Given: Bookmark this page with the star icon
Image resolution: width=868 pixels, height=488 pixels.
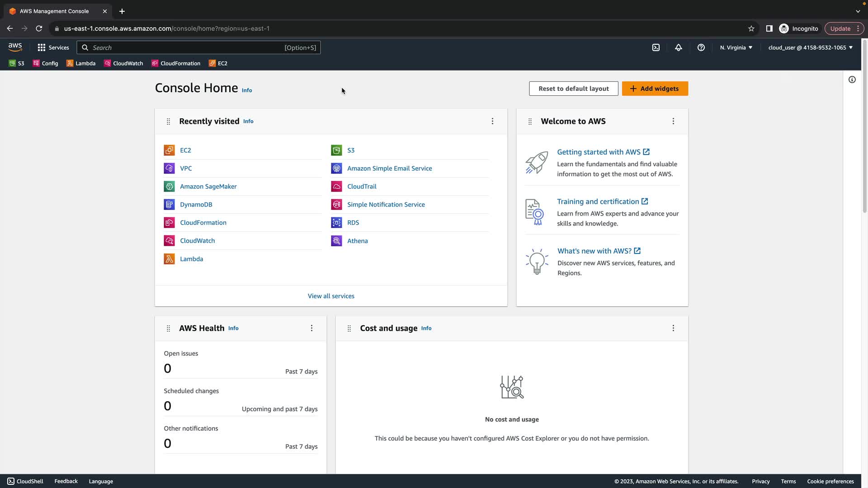Looking at the screenshot, I should tap(751, 28).
